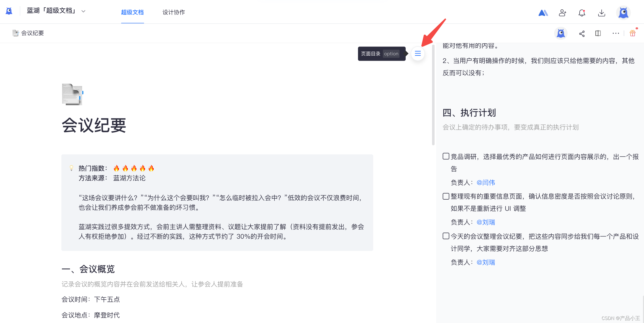644x323 pixels.
Task: Click the document vertical scrollbar
Action: tap(433, 95)
